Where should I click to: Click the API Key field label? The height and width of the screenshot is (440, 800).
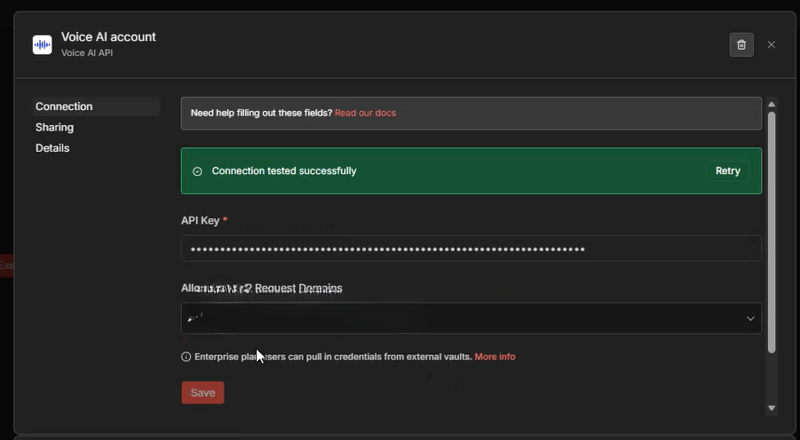[x=200, y=221]
